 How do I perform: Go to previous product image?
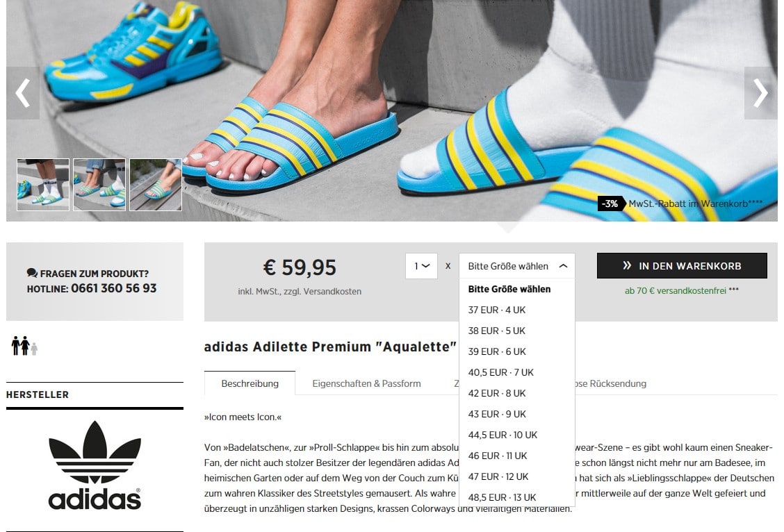23,93
